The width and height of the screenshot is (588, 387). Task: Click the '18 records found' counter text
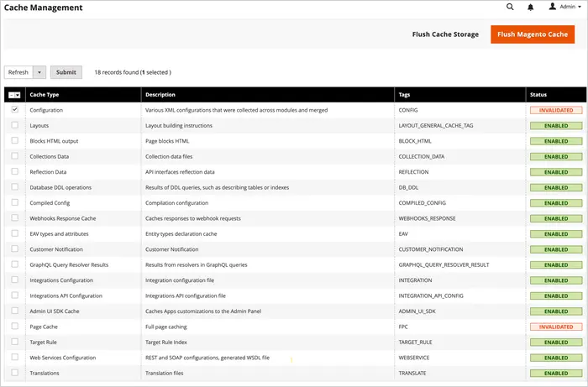point(116,72)
